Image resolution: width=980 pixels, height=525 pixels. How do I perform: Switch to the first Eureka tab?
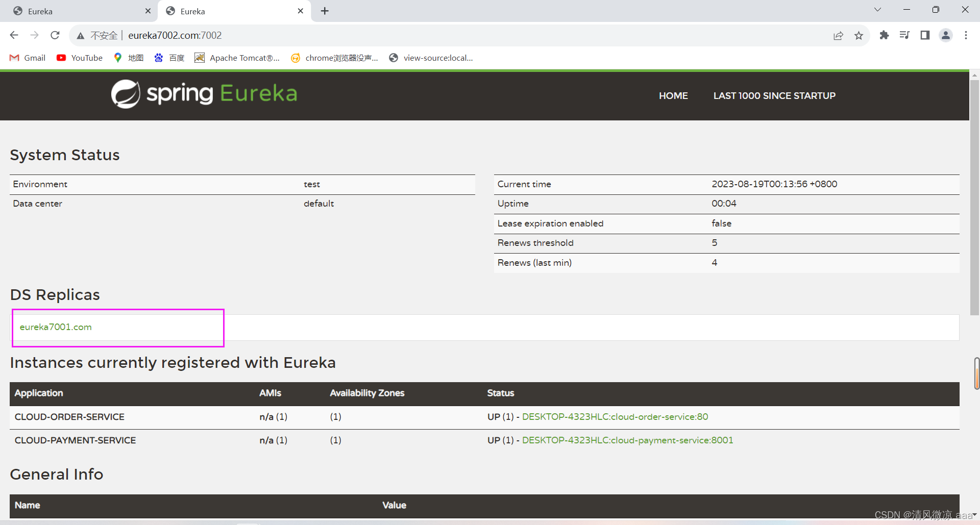point(79,11)
